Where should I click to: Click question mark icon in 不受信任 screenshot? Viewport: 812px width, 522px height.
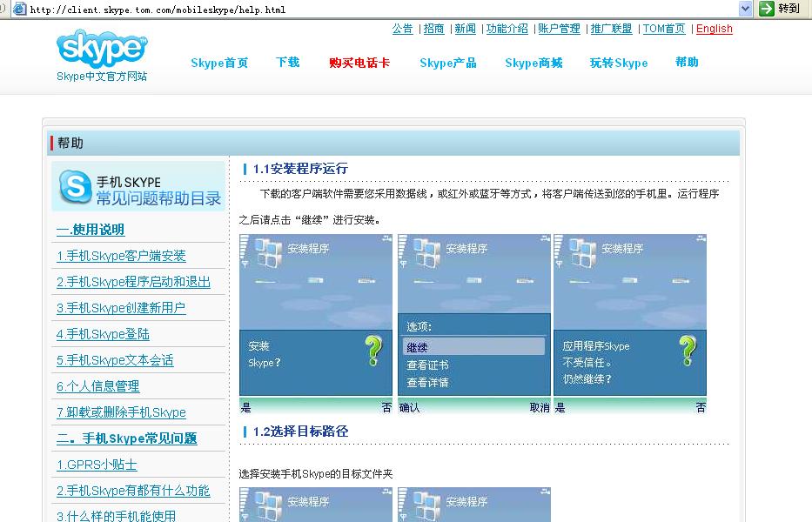click(688, 350)
